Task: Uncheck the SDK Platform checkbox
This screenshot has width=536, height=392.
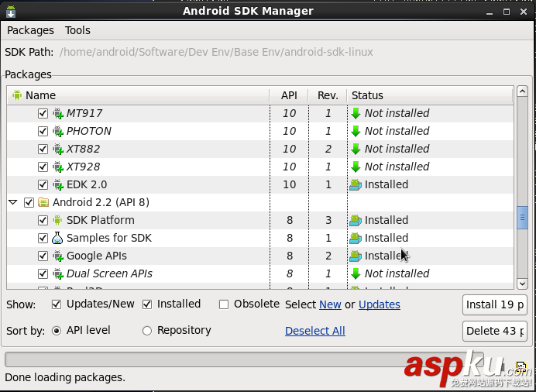Action: click(43, 220)
